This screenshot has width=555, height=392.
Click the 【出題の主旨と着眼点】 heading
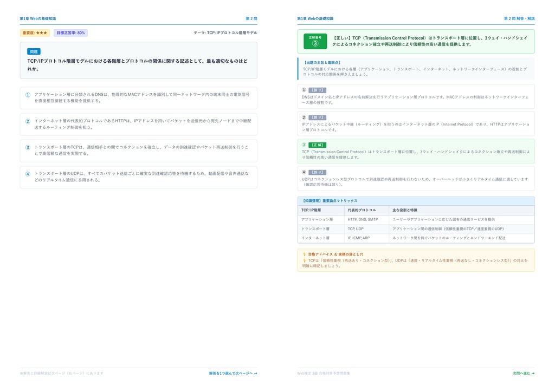point(322,63)
